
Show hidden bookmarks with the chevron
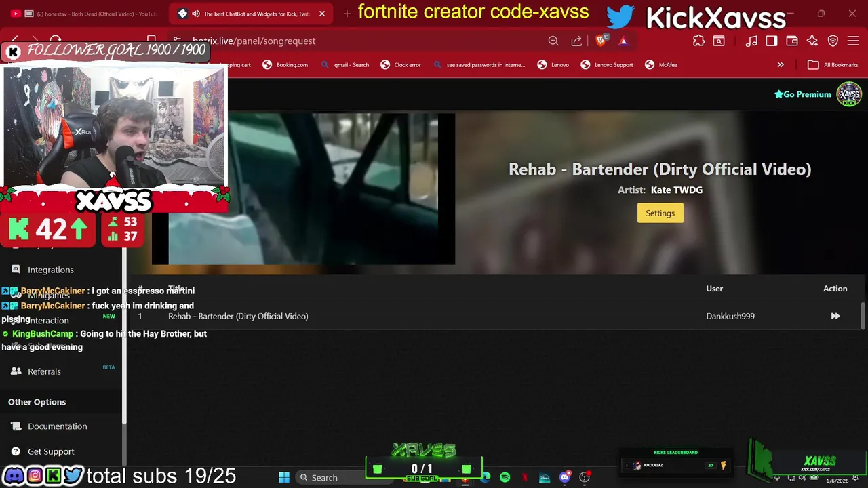point(781,65)
